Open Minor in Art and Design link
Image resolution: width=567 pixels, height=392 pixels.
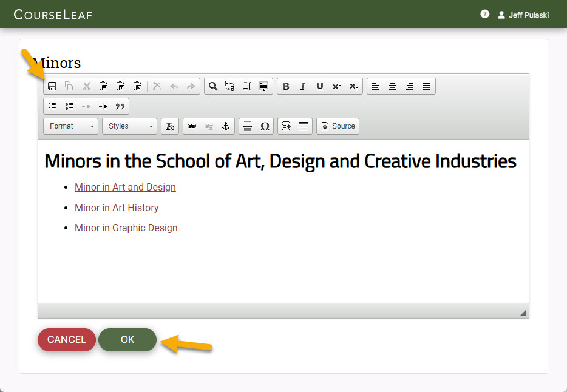tap(125, 187)
